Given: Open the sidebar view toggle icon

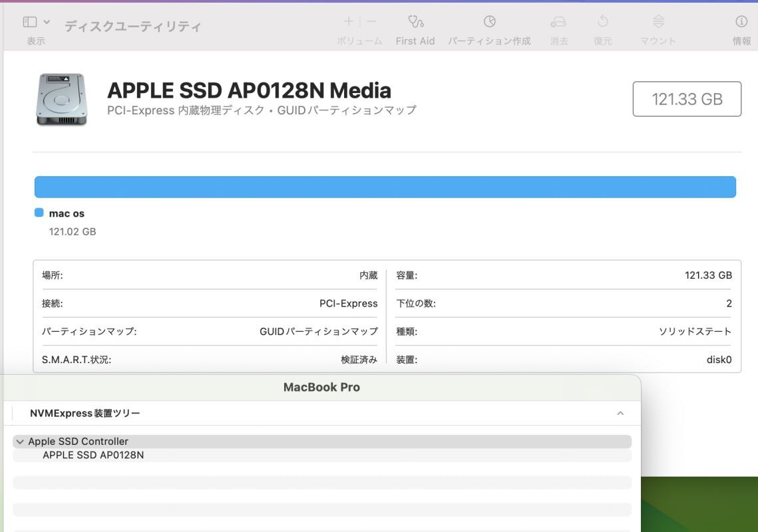Looking at the screenshot, I should [x=30, y=22].
